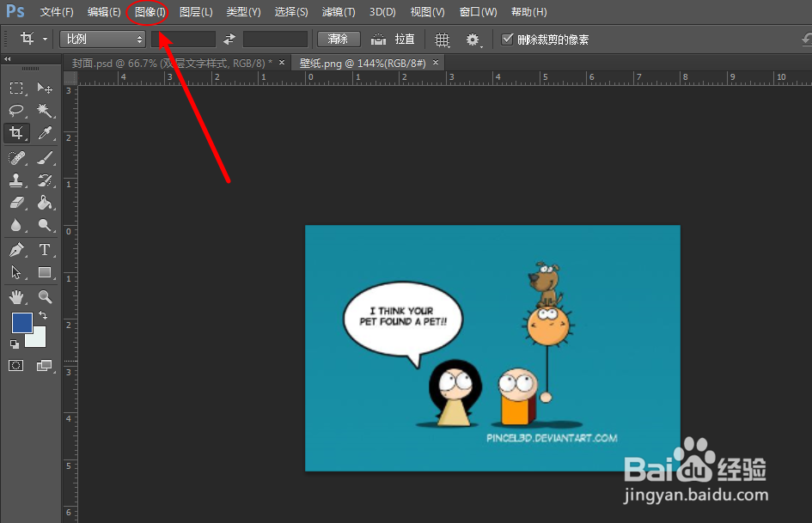The width and height of the screenshot is (812, 523).
Task: Select the Dodge tool
Action: point(45,225)
